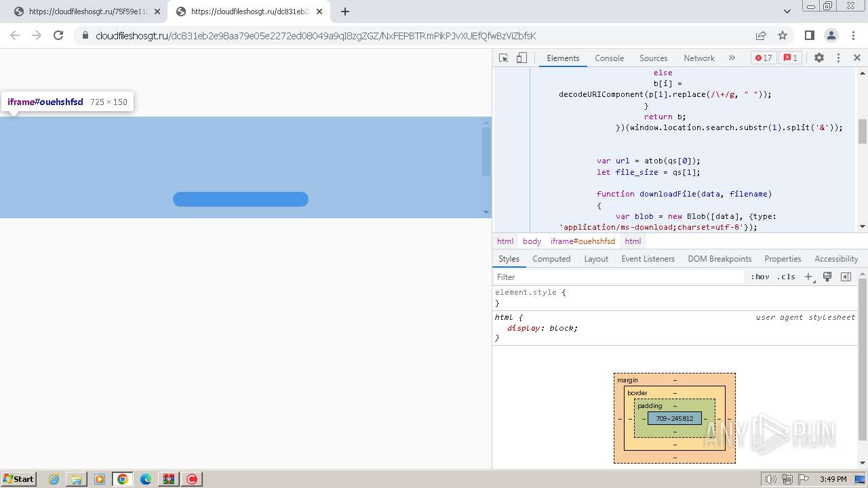Image resolution: width=868 pixels, height=488 pixels.
Task: Click the address bar URL field
Action: point(315,36)
